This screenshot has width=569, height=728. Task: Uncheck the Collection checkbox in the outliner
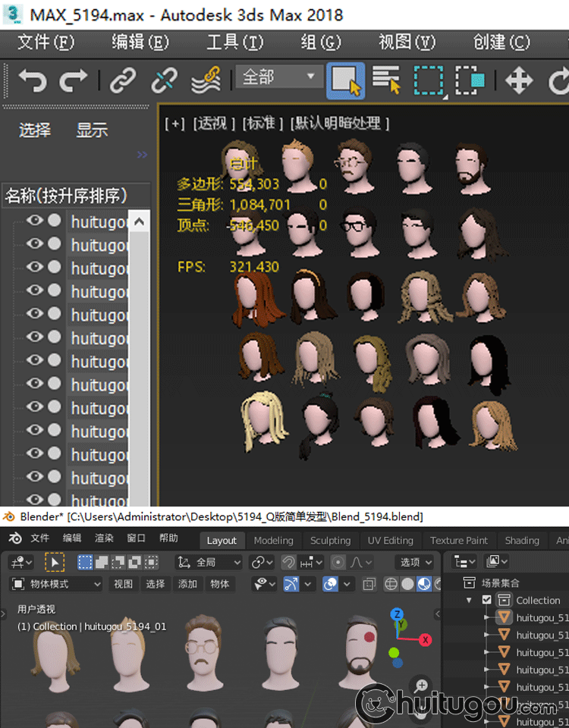(x=487, y=601)
